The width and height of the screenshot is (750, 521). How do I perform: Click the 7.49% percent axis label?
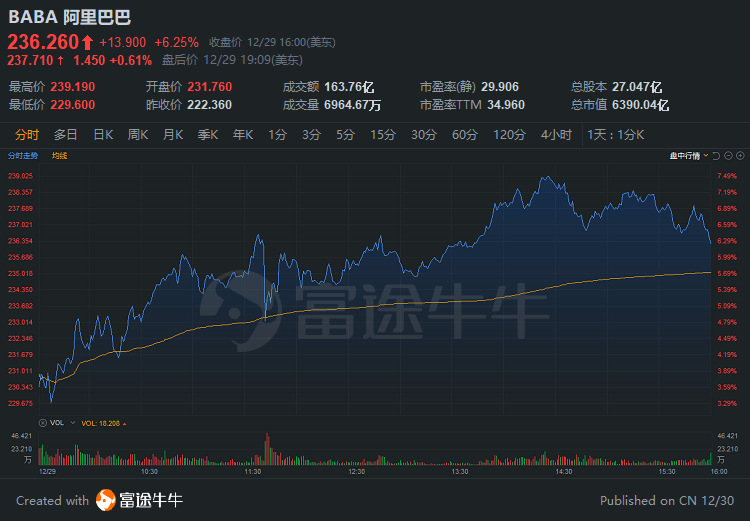[x=727, y=176]
